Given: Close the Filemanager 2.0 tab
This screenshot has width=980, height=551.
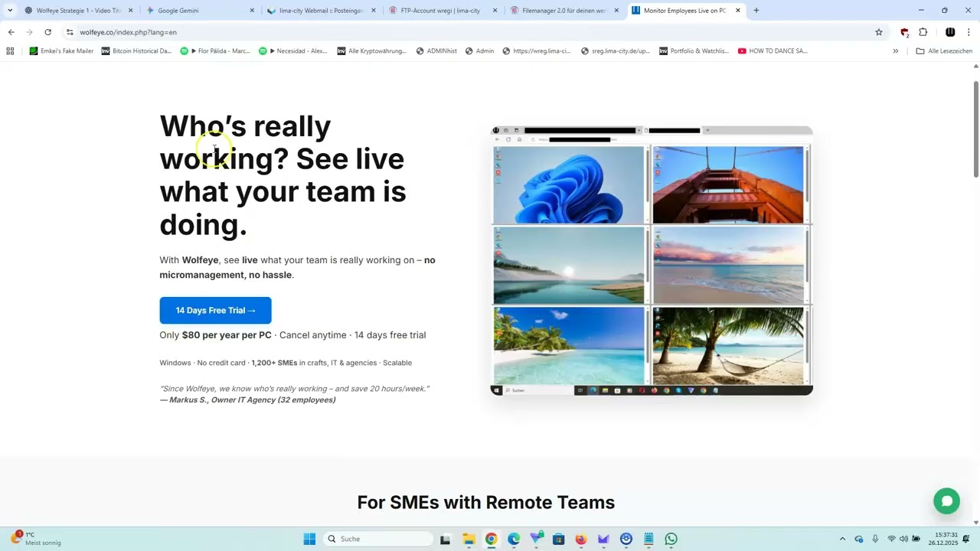Looking at the screenshot, I should click(616, 11).
